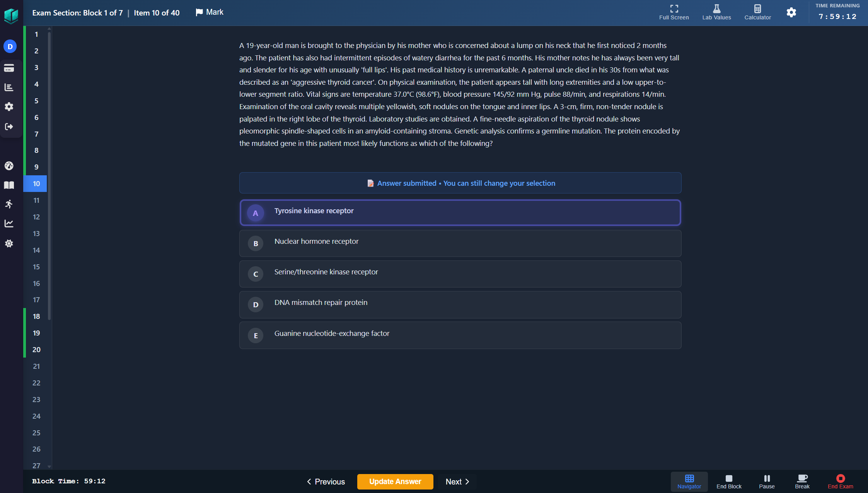Screen dimensions: 868x493
Task: Go to the Next question
Action: (456, 481)
